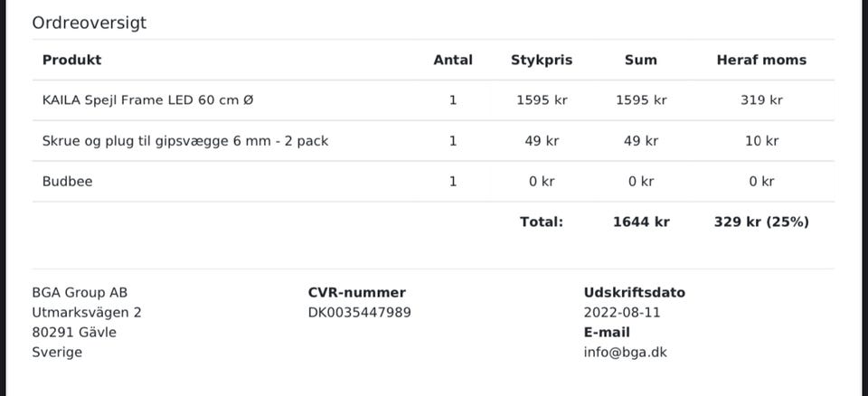Click the print date 2022-08-11
The width and height of the screenshot is (868, 396).
tap(622, 313)
